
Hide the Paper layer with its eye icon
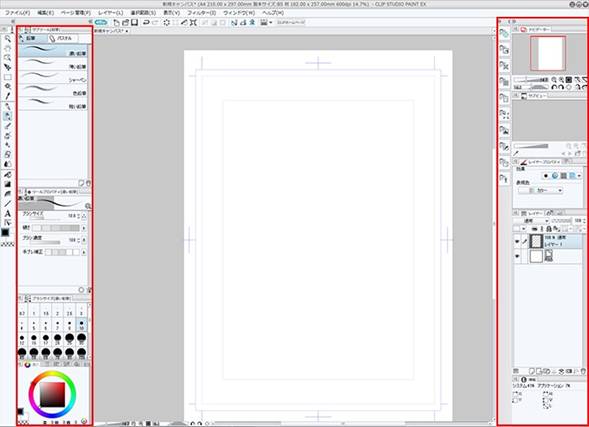coord(517,257)
